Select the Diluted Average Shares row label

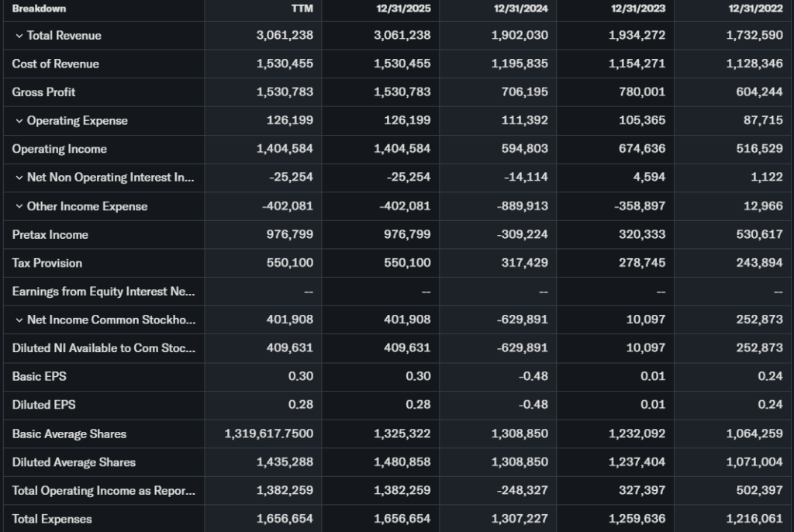point(74,462)
